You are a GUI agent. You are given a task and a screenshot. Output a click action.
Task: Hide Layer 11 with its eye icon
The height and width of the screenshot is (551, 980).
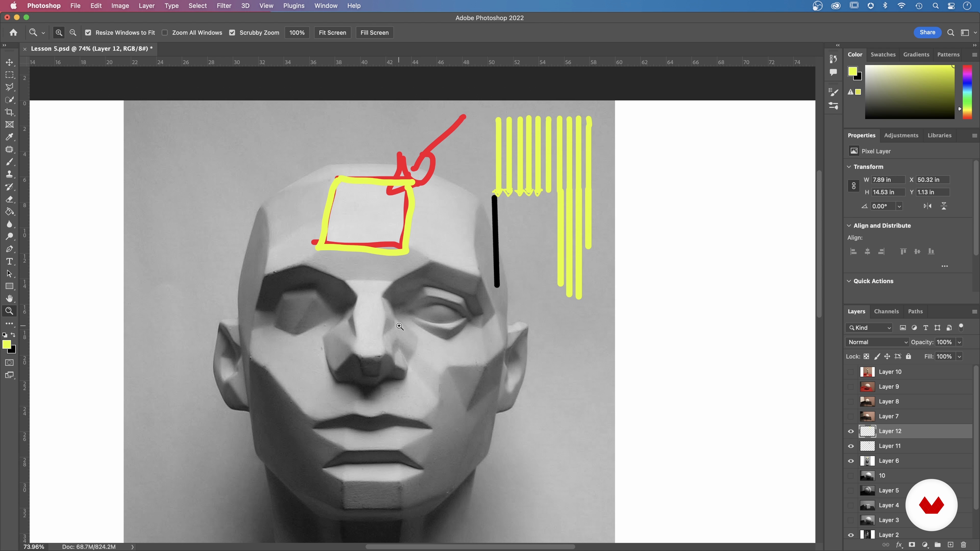point(851,446)
